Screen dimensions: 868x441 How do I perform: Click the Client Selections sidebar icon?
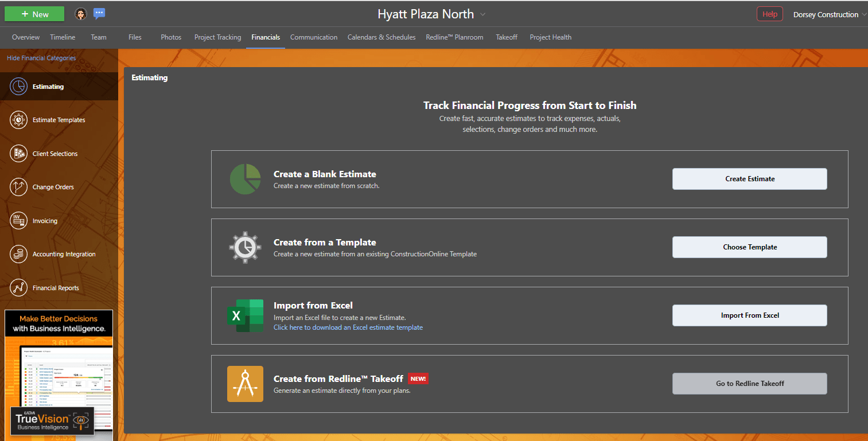point(18,154)
